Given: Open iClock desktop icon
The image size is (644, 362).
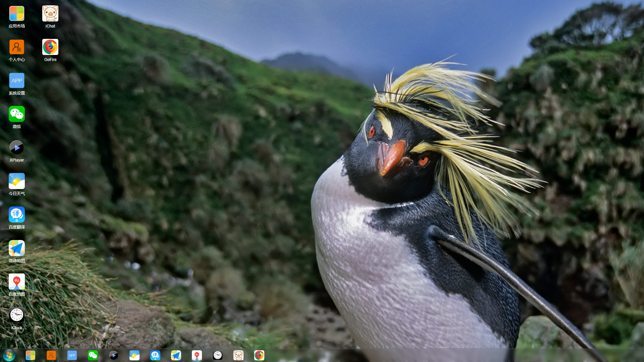Looking at the screenshot, I should click(x=17, y=315).
